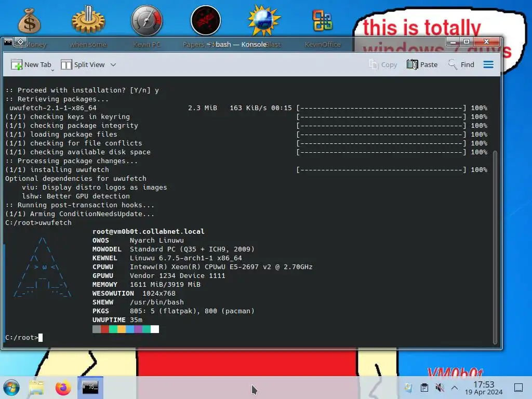Click the white color block in uwufetch
The width and height of the screenshot is (532, 399).
[x=155, y=329]
